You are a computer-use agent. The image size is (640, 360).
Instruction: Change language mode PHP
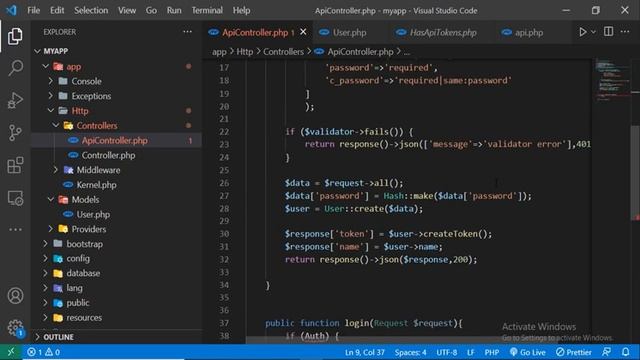491,352
